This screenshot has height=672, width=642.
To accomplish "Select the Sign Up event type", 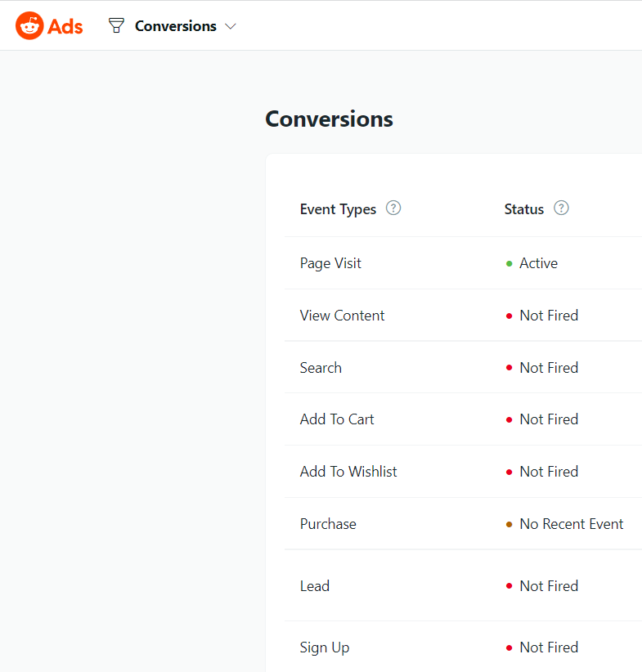I will (x=325, y=647).
